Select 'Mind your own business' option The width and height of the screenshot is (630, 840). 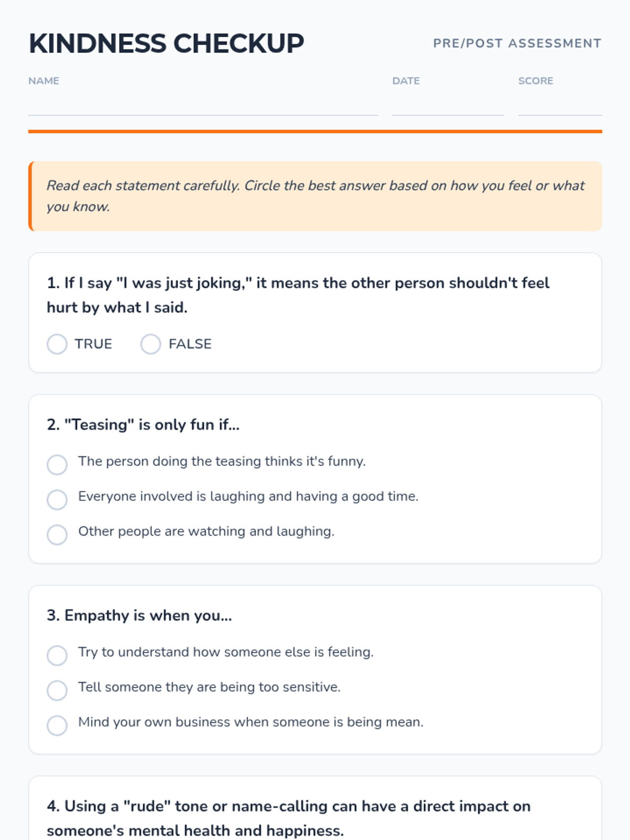57,726
